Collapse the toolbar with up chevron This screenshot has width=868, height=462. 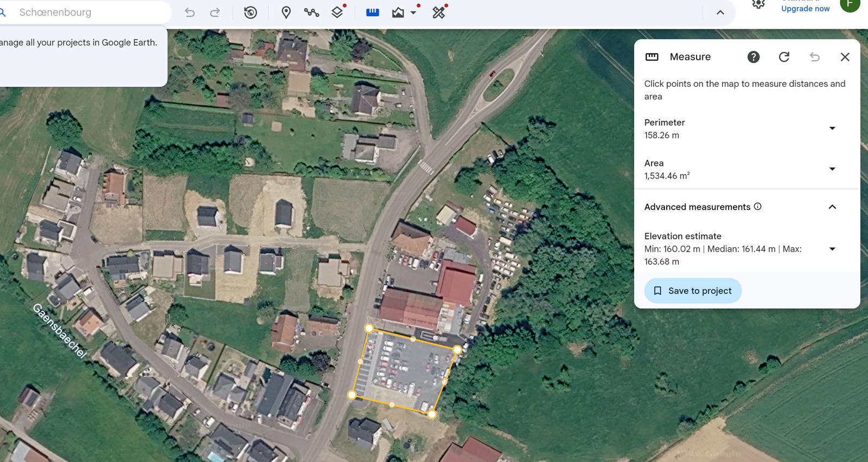[x=720, y=12]
